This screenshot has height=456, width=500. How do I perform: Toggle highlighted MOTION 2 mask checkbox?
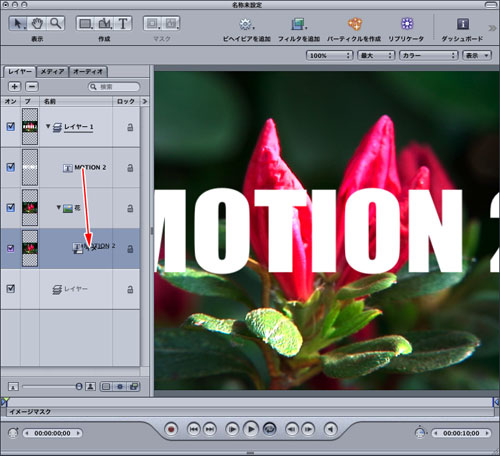pyautogui.click(x=11, y=248)
